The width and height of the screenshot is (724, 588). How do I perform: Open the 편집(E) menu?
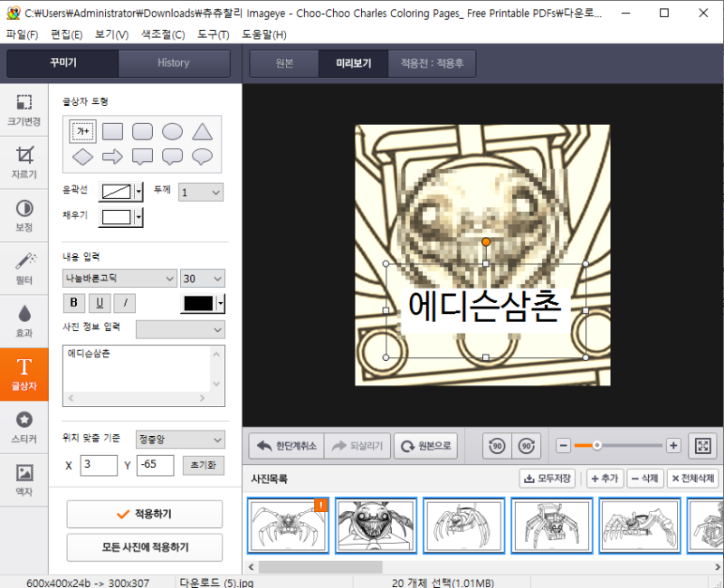(x=66, y=34)
